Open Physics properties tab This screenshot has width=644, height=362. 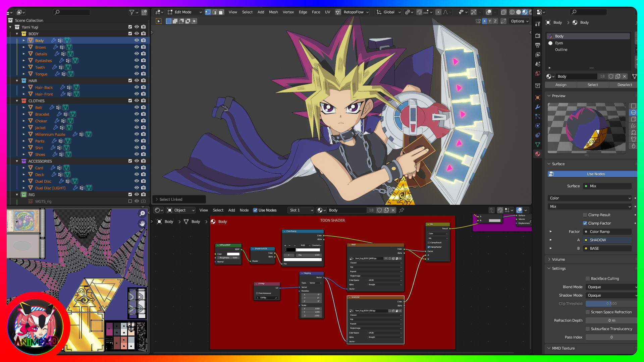538,126
